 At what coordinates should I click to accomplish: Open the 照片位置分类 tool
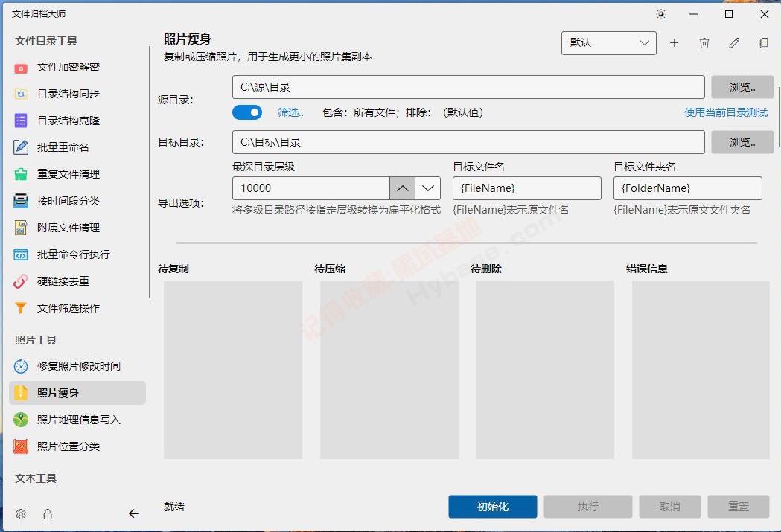pos(68,446)
